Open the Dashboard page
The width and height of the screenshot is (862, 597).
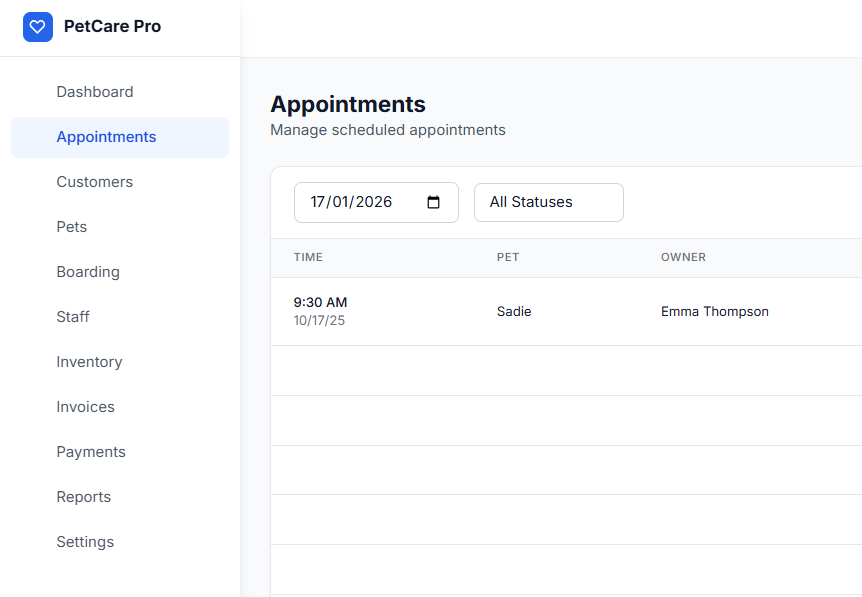[120, 92]
